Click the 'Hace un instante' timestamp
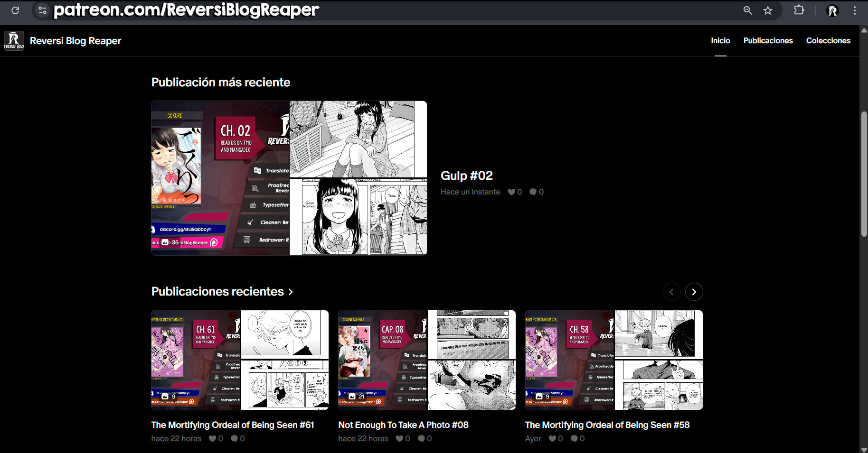Image resolution: width=868 pixels, height=453 pixels. pos(470,192)
